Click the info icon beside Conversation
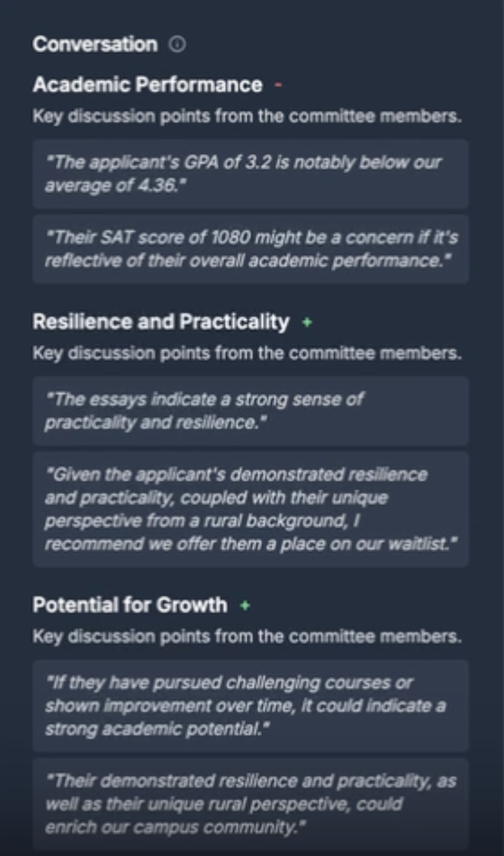This screenshot has width=504, height=856. click(x=178, y=44)
